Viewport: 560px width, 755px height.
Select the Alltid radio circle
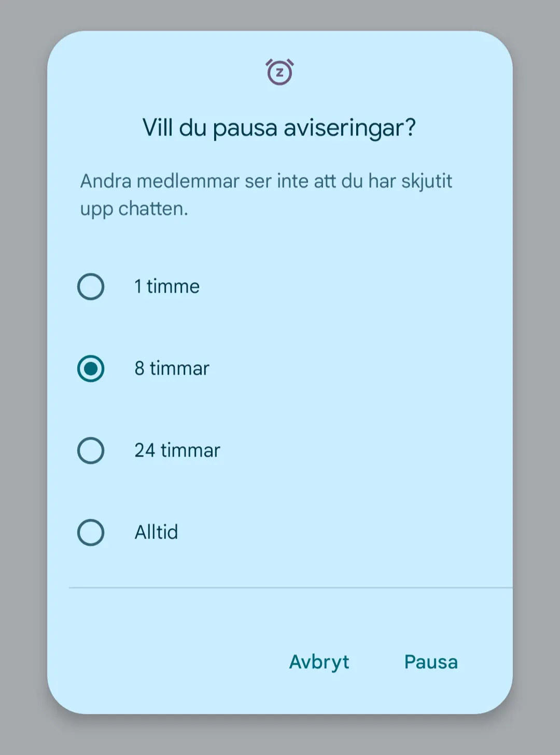pyautogui.click(x=91, y=532)
